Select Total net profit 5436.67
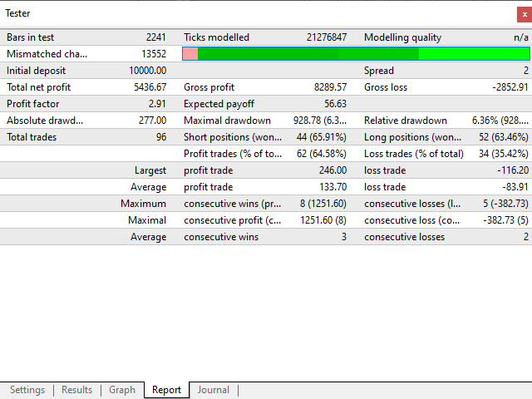Screen dimensions: 532x399 pos(150,87)
